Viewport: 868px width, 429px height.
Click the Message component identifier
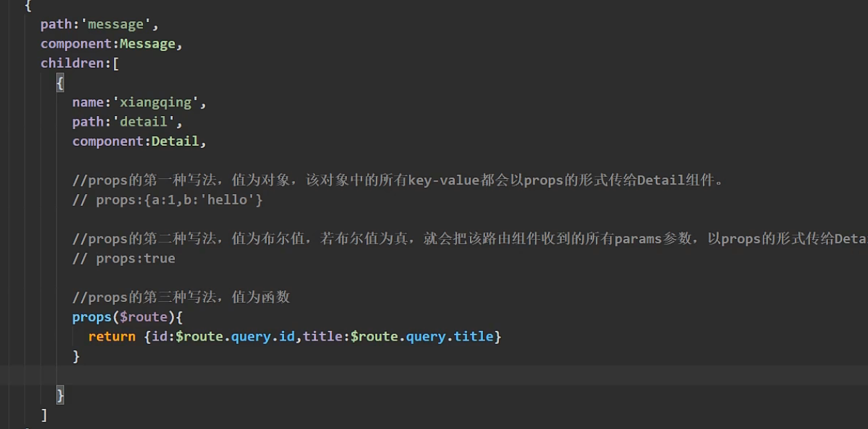click(147, 44)
